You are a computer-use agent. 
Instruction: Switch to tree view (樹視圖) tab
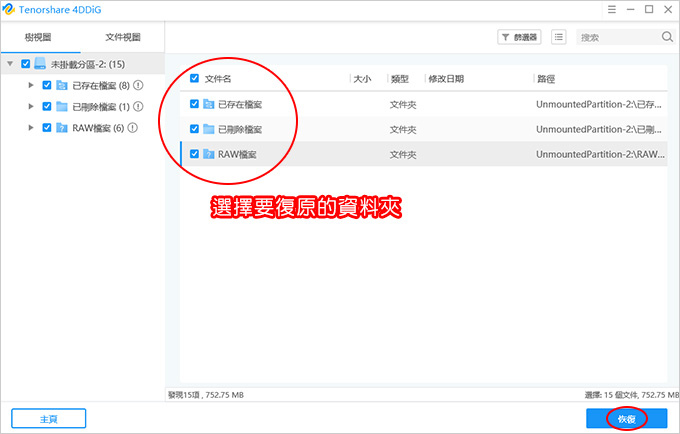[x=38, y=37]
